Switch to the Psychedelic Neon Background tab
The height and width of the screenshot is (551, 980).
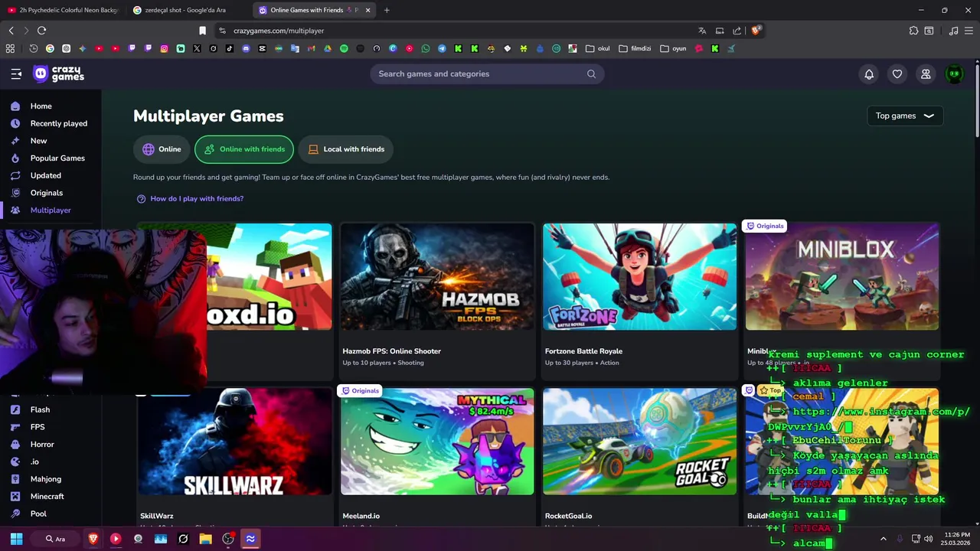coord(64,10)
